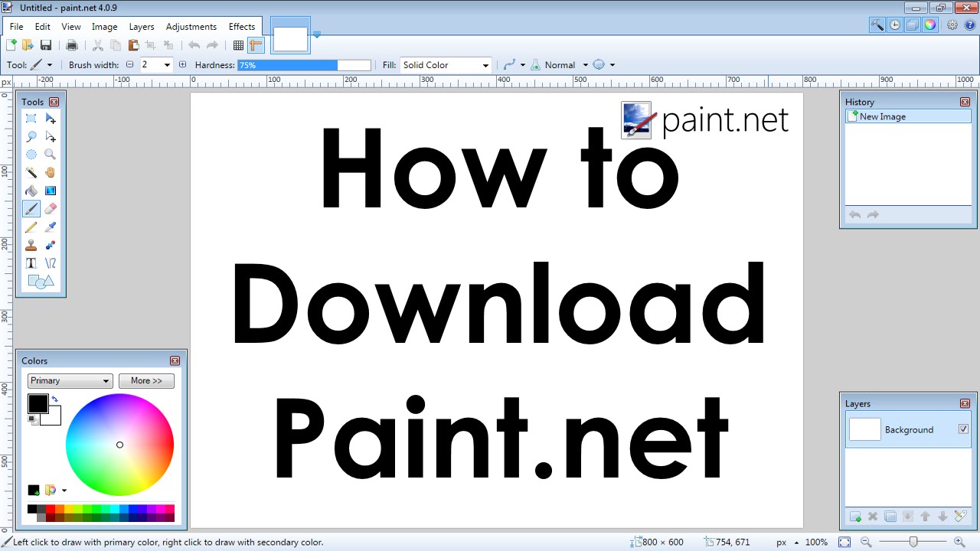Select the Line/Curve tool
The width and height of the screenshot is (980, 551).
point(51,263)
